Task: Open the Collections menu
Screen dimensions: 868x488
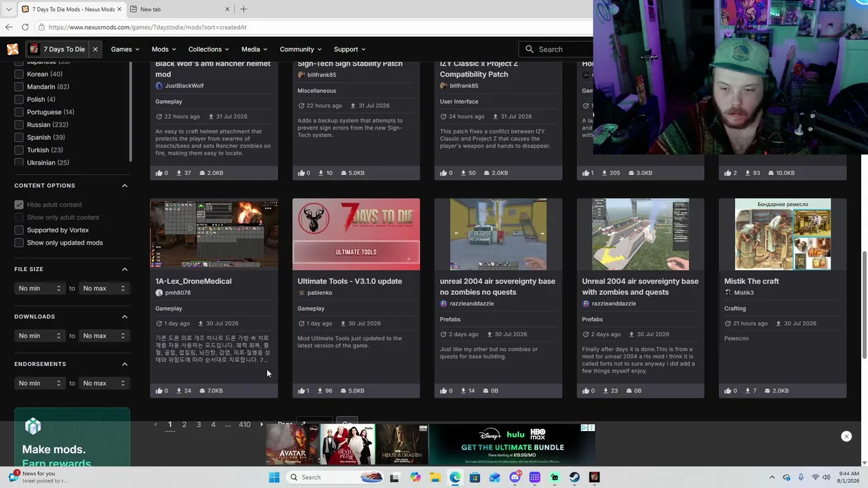Action: pos(208,49)
